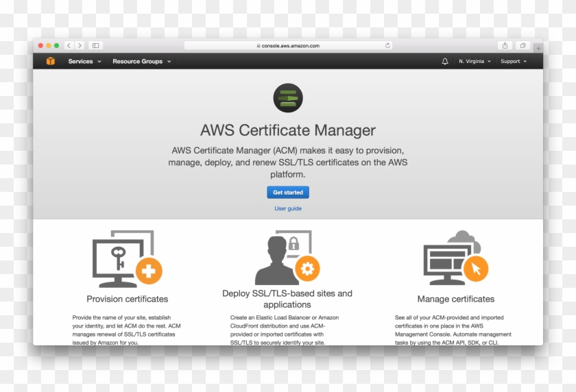Viewport: 576px width, 392px height.
Task: Toggle the Safari sidebar icon
Action: point(95,45)
